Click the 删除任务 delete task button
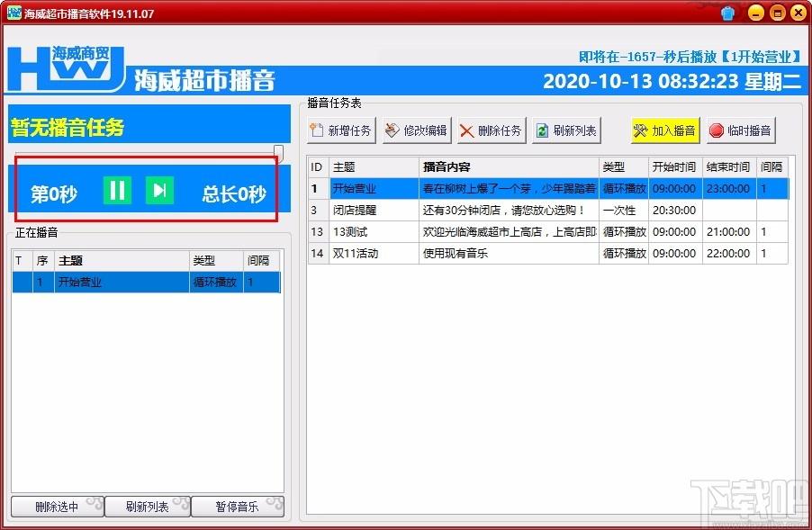Image resolution: width=812 pixels, height=530 pixels. coord(492,130)
